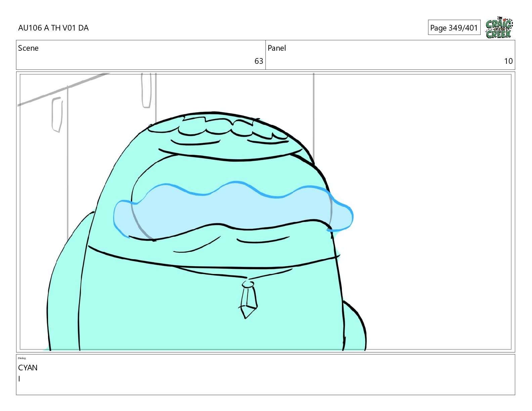This screenshot has width=532, height=411.
Task: Click the dialog line text 'I'
Action: [19, 379]
